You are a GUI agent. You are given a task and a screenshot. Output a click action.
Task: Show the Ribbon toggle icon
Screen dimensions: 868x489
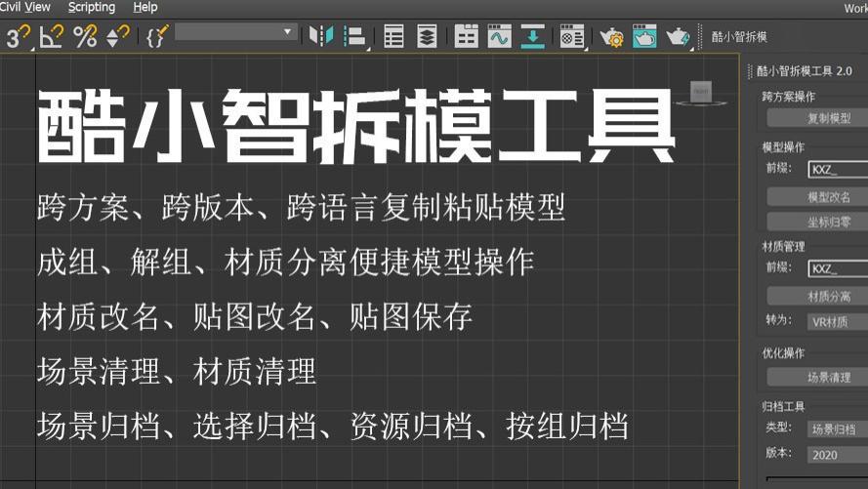466,36
